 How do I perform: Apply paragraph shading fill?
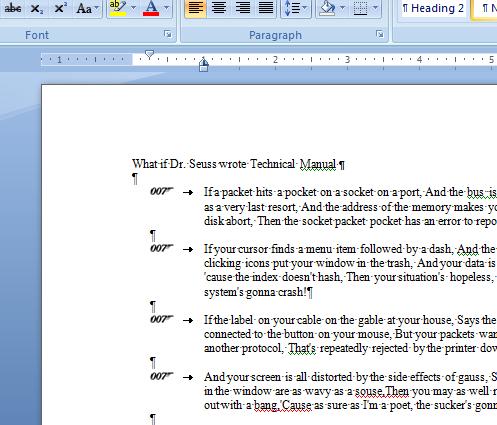coord(327,8)
